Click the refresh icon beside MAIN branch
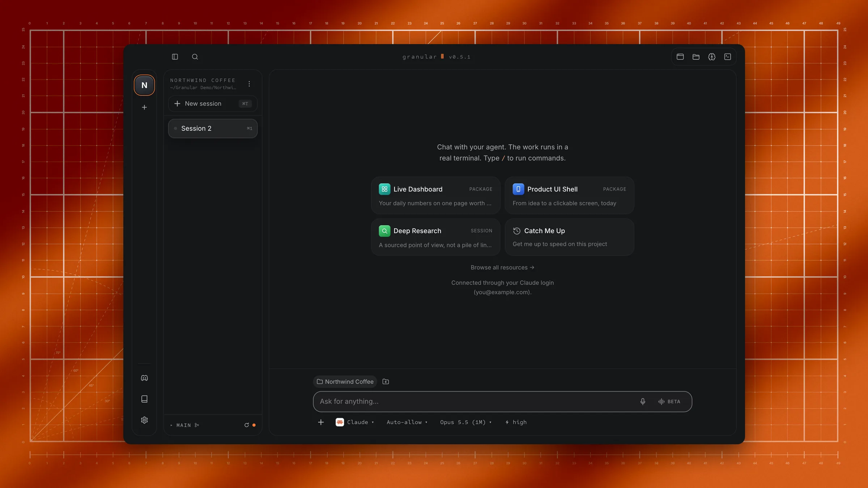The image size is (868, 488). (x=247, y=425)
